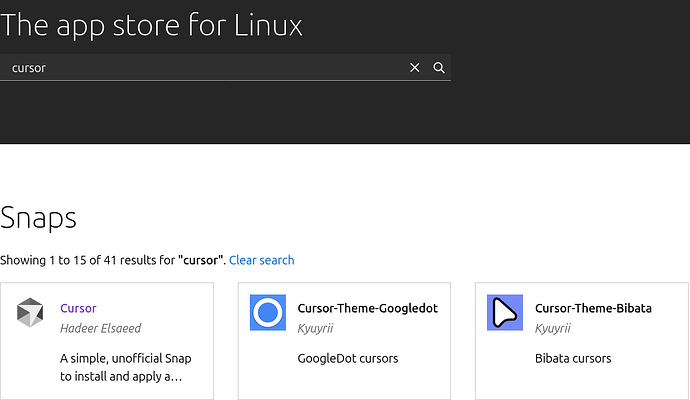Screen dimensions: 690x400
Task: Click the bold "cursor" term in results summary
Action: (x=201, y=260)
